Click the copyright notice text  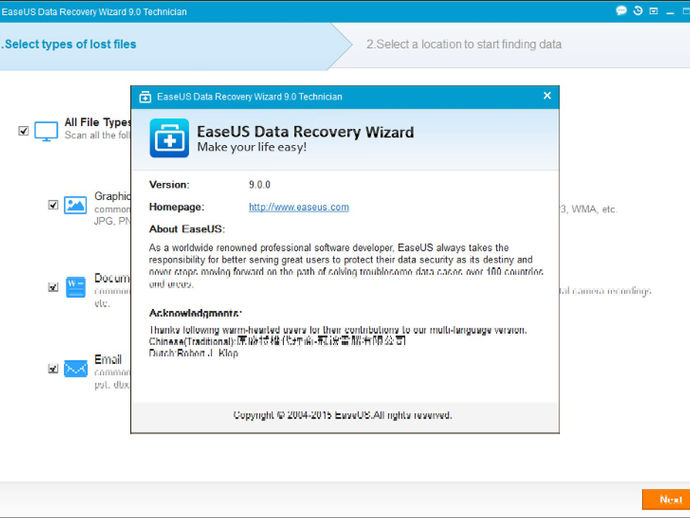pos(342,415)
